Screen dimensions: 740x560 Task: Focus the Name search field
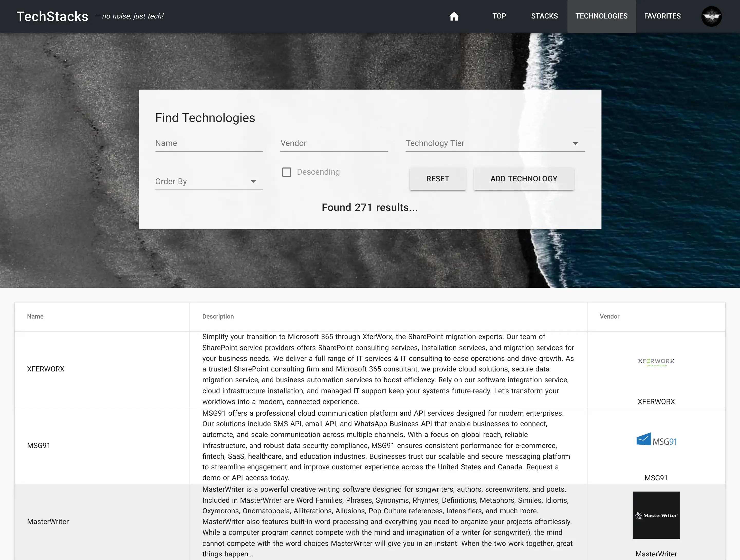click(x=208, y=144)
